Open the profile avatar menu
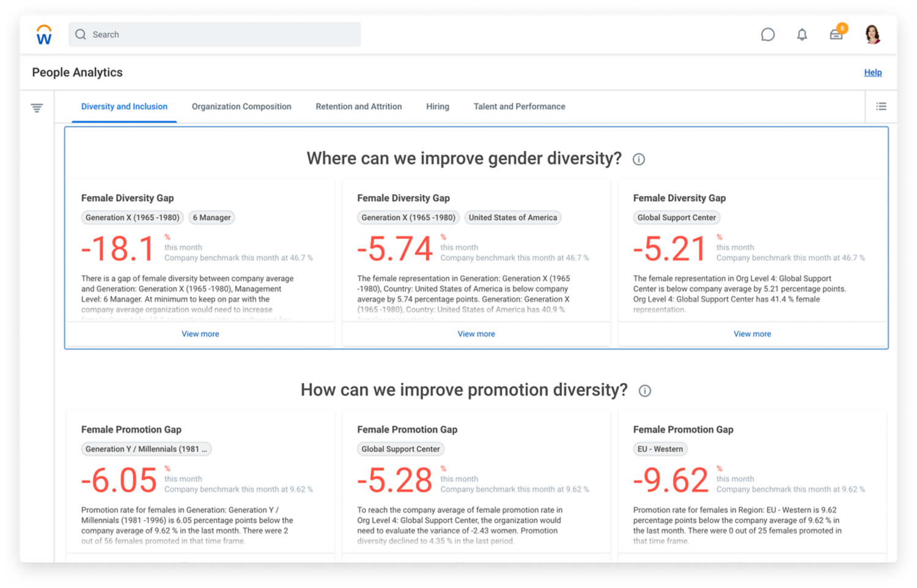This screenshot has height=588, width=917. [x=871, y=34]
